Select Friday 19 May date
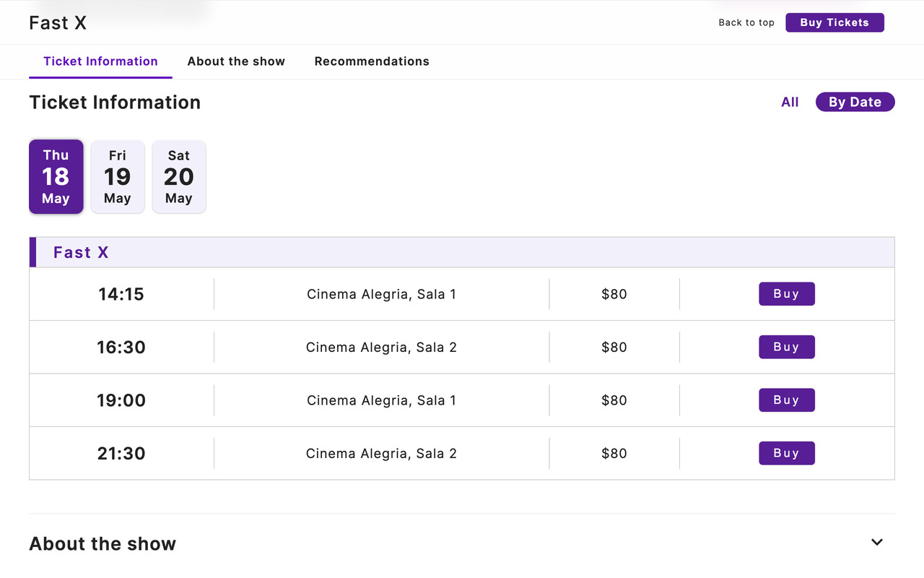The width and height of the screenshot is (924, 578). click(x=118, y=176)
